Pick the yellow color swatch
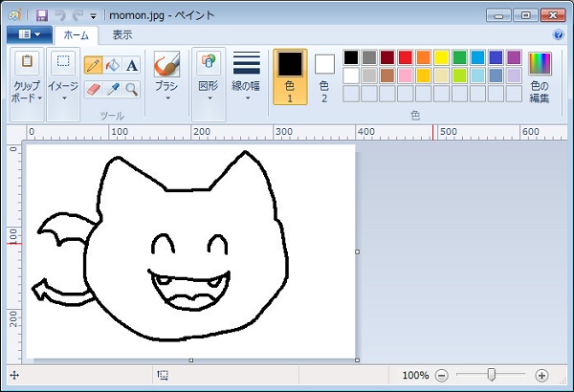 tap(441, 57)
